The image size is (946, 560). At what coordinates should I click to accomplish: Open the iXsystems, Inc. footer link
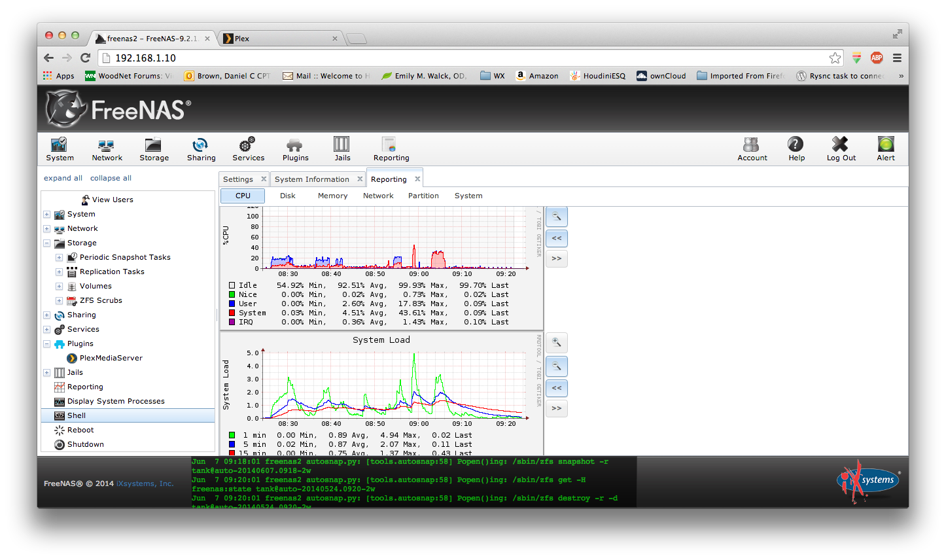(145, 483)
